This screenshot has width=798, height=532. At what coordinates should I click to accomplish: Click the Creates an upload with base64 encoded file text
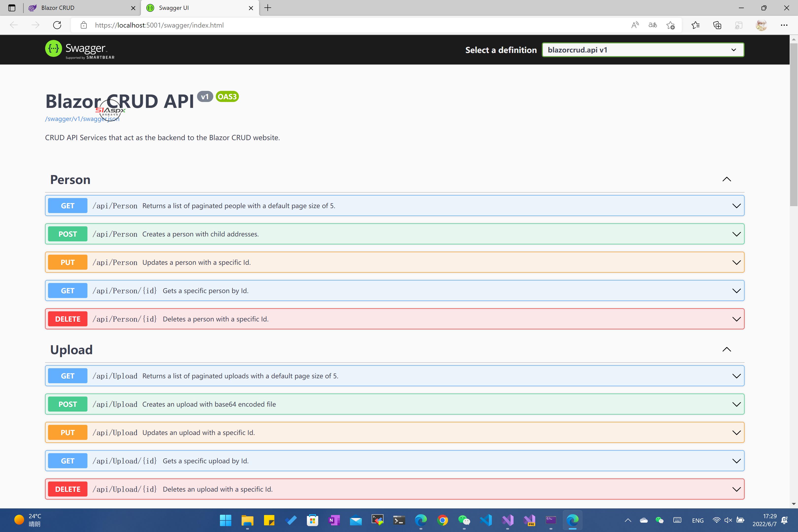[x=209, y=404]
